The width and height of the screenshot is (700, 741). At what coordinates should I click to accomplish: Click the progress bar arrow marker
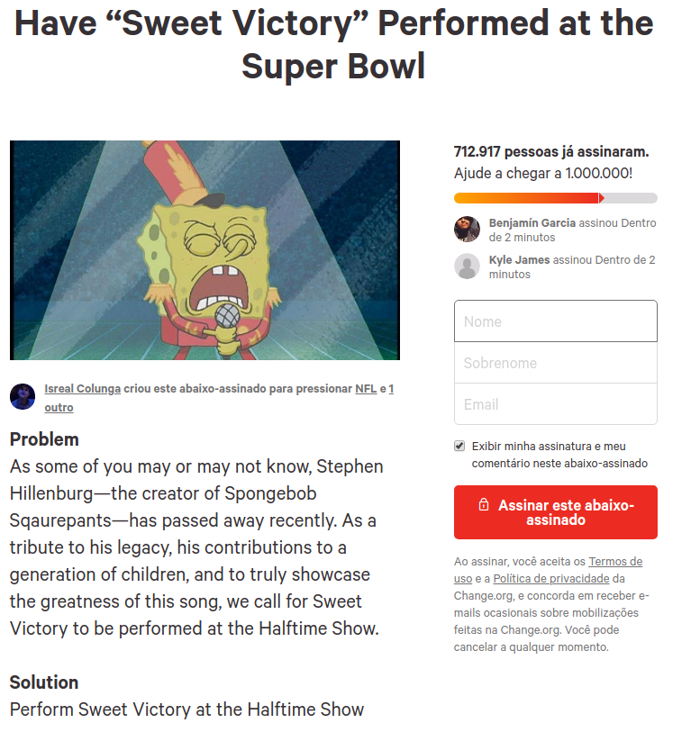(601, 198)
